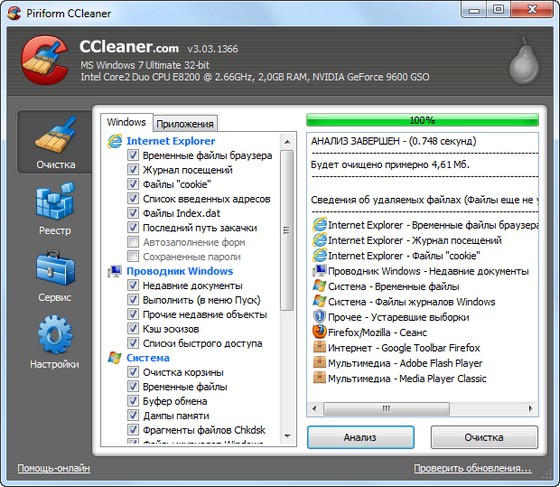The width and height of the screenshot is (560, 487).
Task: Click the Проводник Windows group icon
Action: pyautogui.click(x=115, y=271)
